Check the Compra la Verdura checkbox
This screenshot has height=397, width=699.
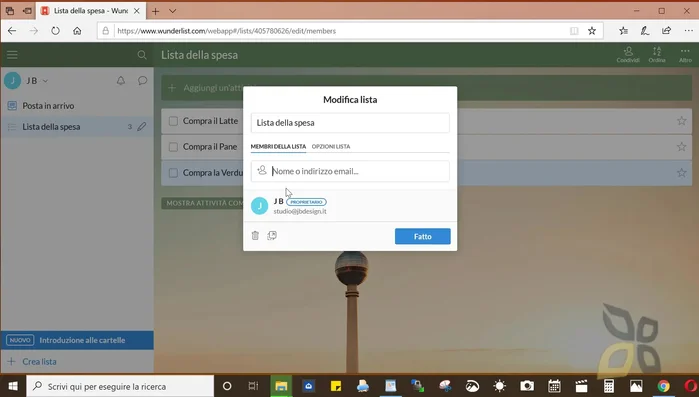(173, 172)
